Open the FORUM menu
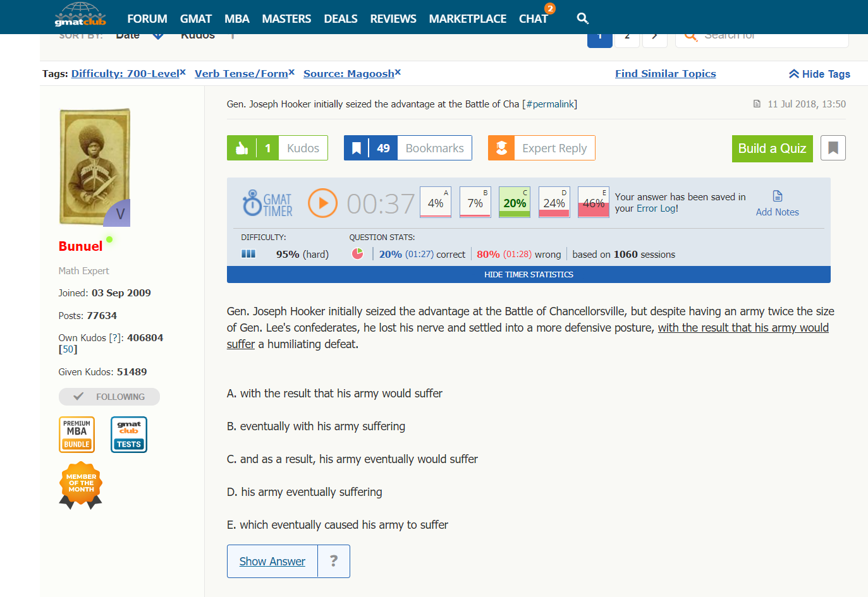Viewport: 868px width, 597px height. 147,19
